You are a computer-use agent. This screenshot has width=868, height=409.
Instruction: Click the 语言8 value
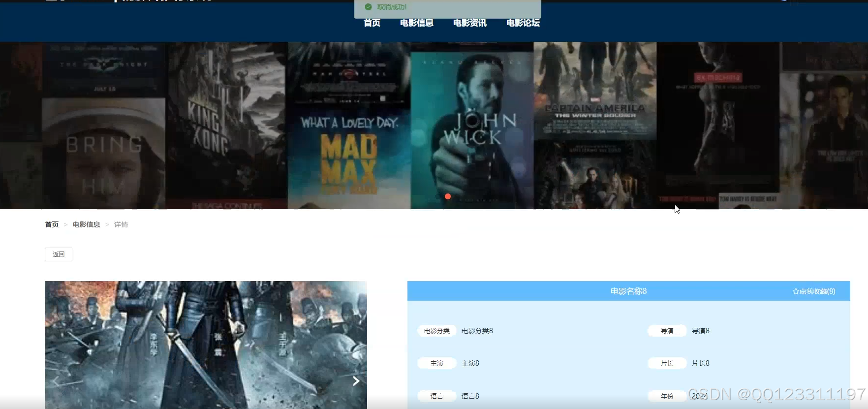(x=470, y=396)
